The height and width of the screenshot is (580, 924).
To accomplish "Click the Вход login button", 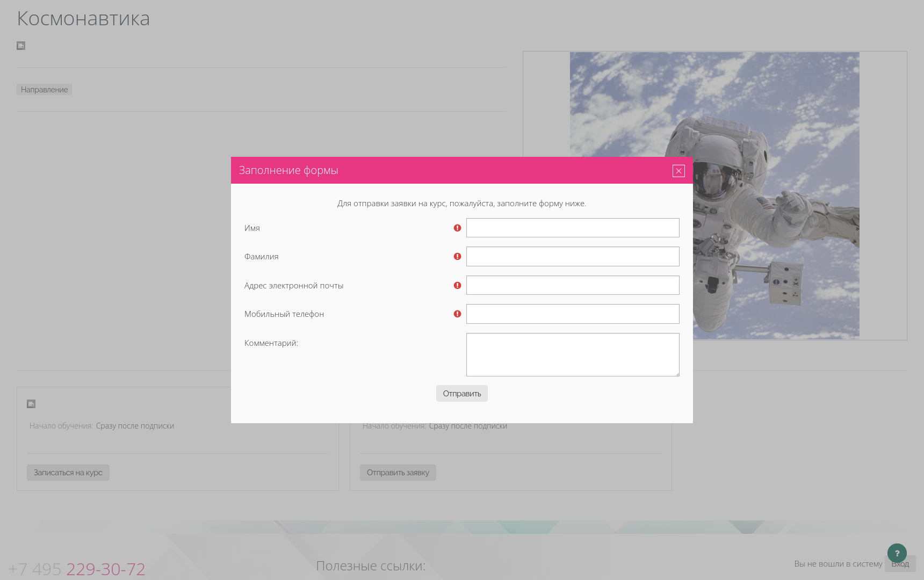I will pos(900,564).
